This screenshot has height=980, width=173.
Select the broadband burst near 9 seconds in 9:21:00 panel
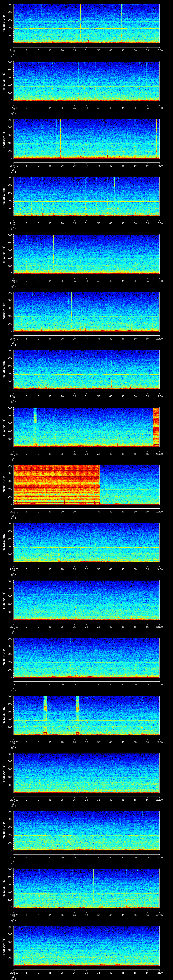coord(35,426)
